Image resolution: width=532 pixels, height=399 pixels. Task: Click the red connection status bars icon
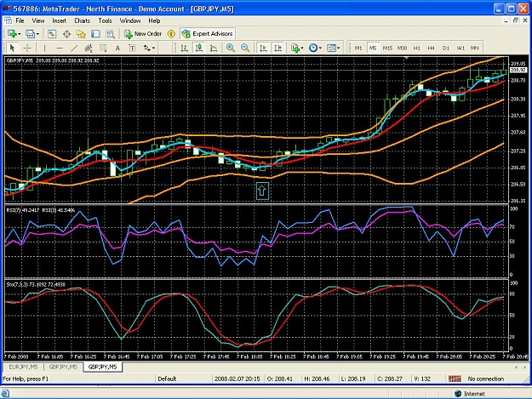point(455,379)
